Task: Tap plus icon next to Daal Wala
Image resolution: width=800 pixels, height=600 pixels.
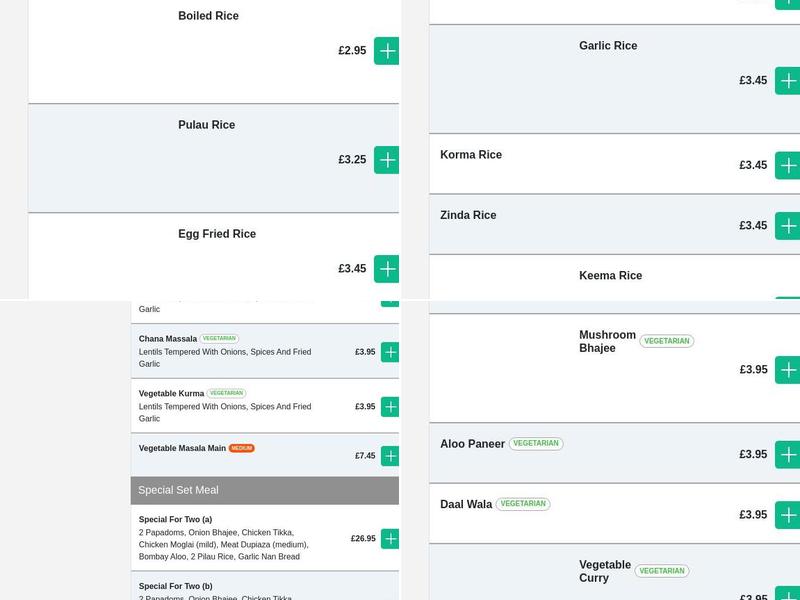Action: point(788,515)
